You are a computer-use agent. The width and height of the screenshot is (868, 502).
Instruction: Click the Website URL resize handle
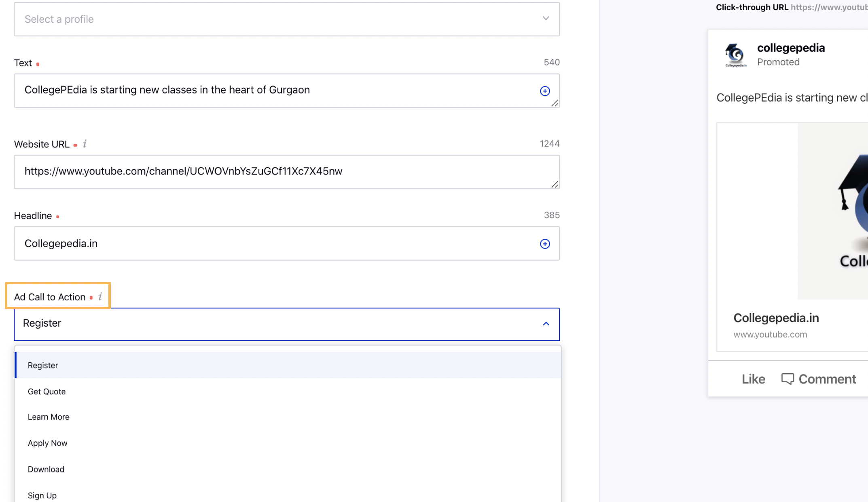(555, 185)
